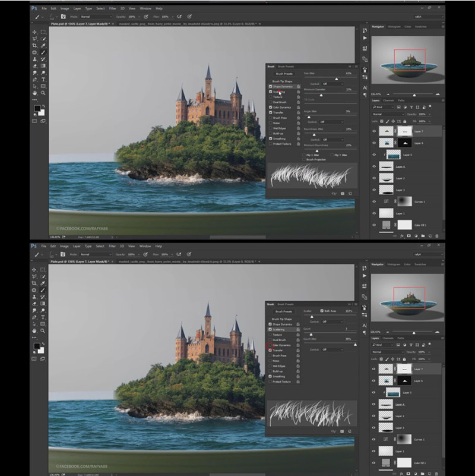Screen dimensions: 475x476
Task: Click Navigator zoom slider in upper Photoshop window
Action: [x=414, y=94]
